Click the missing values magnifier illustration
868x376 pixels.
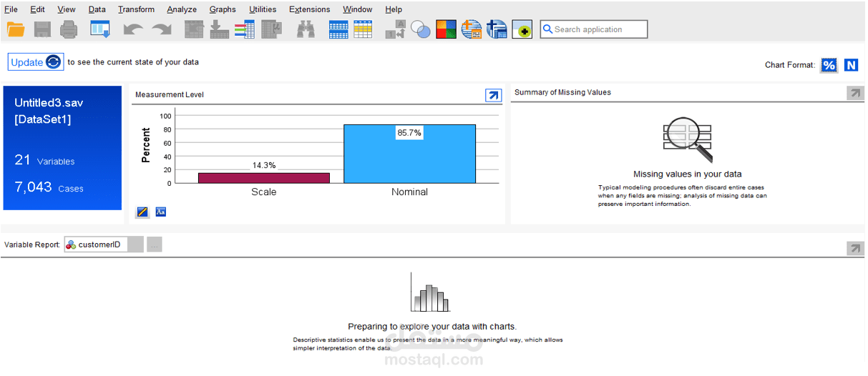click(x=688, y=140)
